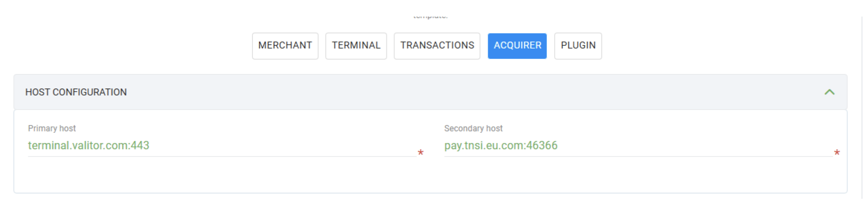The image size is (868, 205).
Task: Click the Secondary host label
Action: click(x=473, y=128)
